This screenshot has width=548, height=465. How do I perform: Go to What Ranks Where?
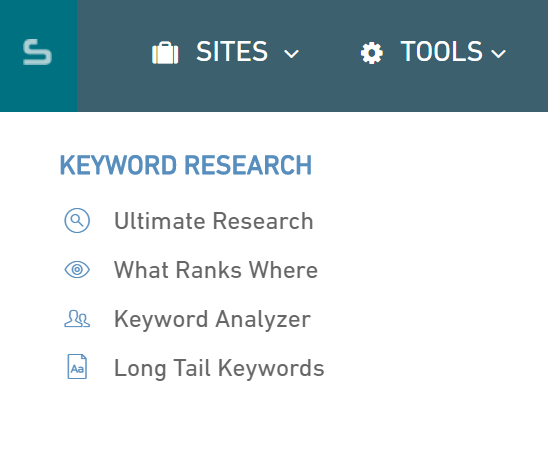[x=216, y=270]
